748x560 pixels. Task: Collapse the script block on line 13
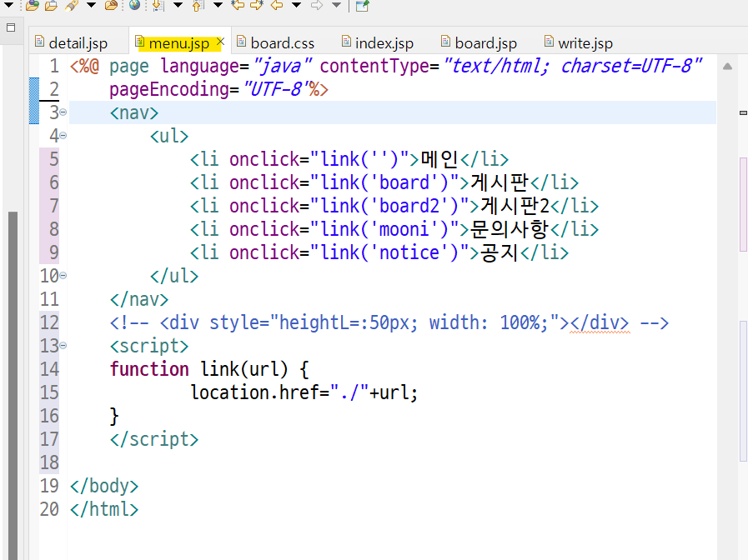point(63,346)
